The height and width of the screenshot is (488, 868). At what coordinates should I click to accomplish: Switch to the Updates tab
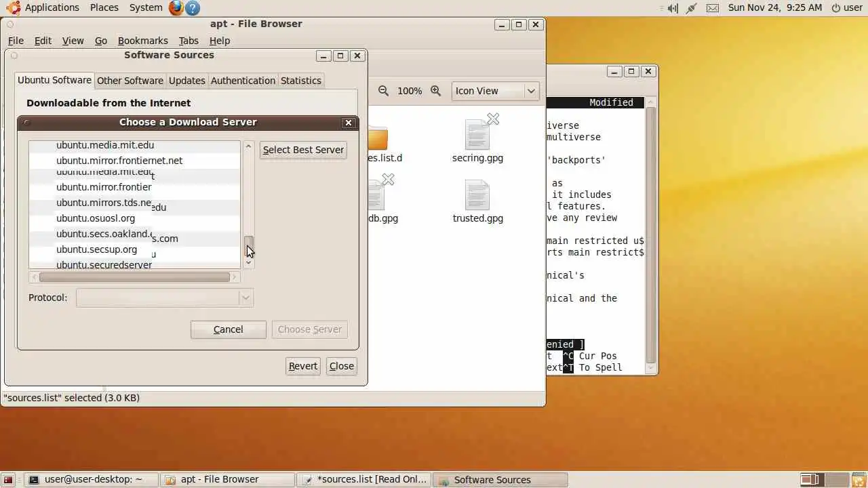pyautogui.click(x=187, y=81)
